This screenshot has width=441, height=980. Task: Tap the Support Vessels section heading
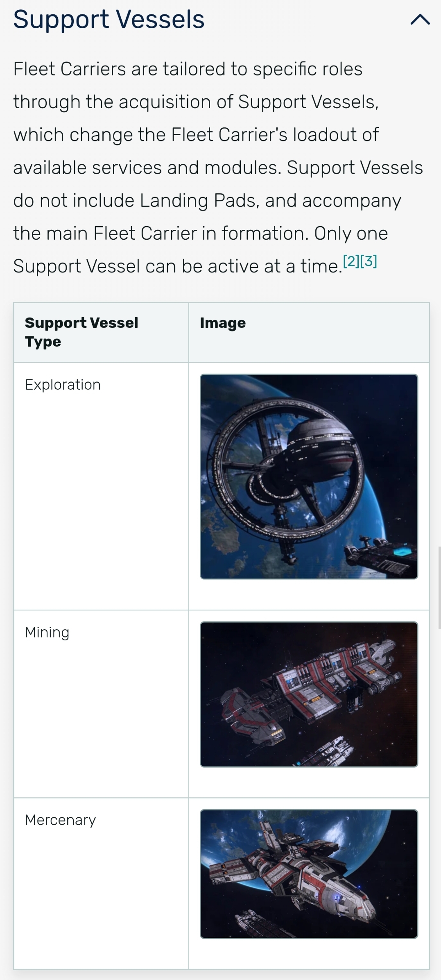109,19
